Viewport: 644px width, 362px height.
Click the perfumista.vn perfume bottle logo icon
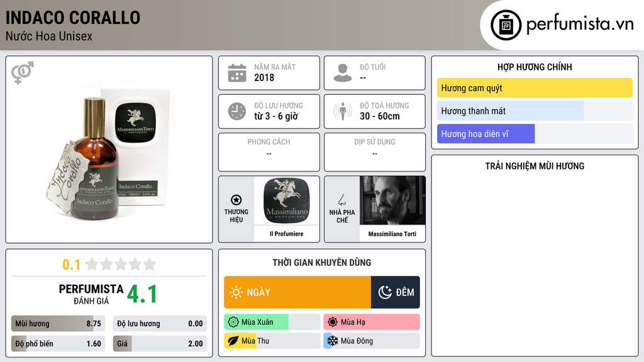506,25
